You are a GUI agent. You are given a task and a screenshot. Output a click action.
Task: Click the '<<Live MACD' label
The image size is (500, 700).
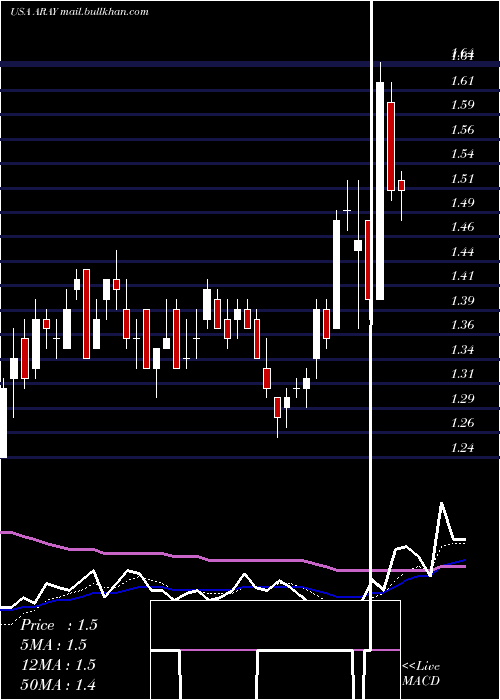point(421,673)
